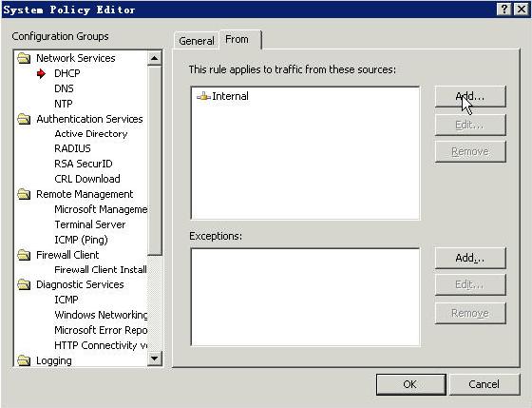Select Terminal Server in Remote Management
532x408 pixels.
[x=90, y=224]
